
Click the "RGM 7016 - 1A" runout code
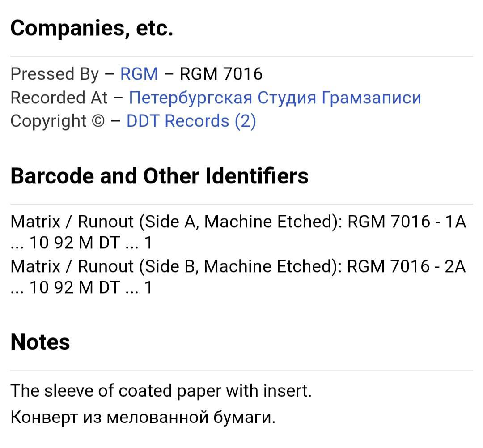tap(407, 222)
